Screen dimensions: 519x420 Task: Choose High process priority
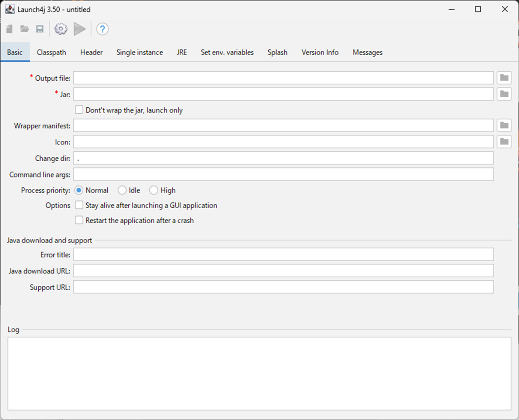pos(153,190)
